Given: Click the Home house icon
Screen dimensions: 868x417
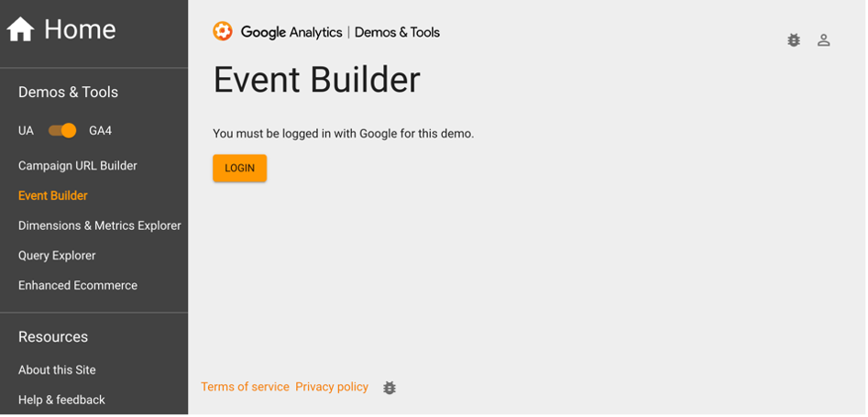Looking at the screenshot, I should point(20,30).
